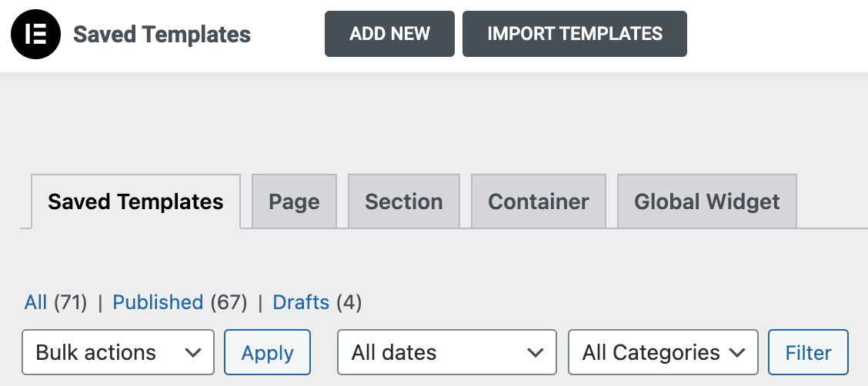This screenshot has height=386, width=868.
Task: Filter by Published templates link
Action: tap(158, 302)
